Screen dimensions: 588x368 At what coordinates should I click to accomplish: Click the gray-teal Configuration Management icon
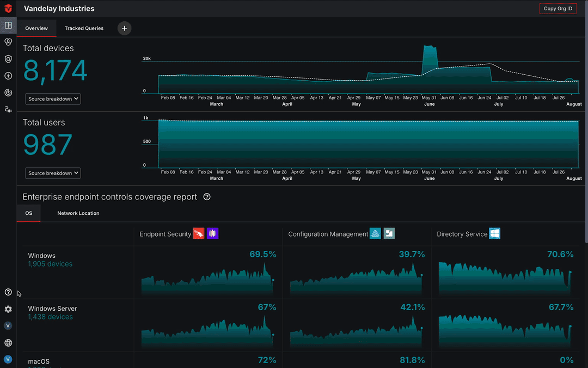389,233
